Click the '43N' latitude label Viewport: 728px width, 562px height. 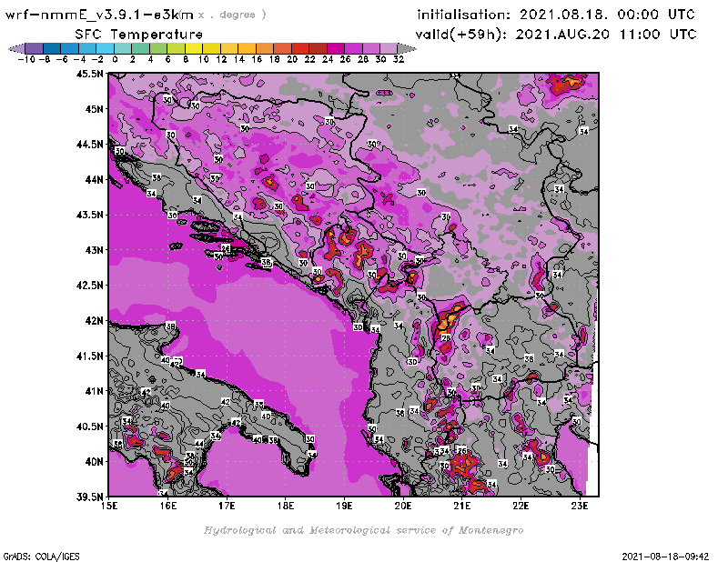pyautogui.click(x=95, y=250)
